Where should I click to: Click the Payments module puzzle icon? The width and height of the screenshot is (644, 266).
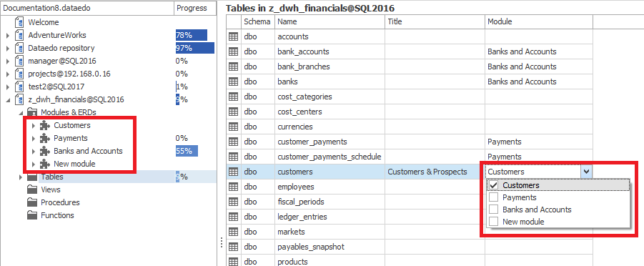pos(45,138)
